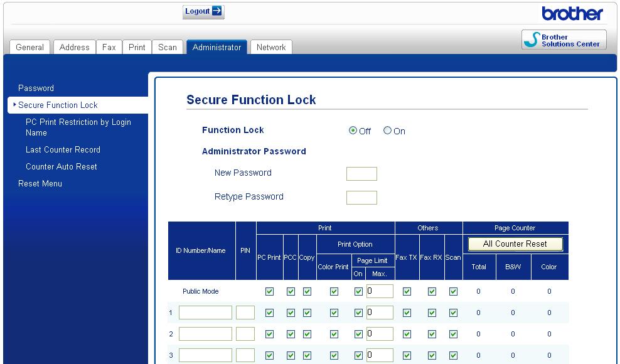The image size is (620, 364).
Task: Toggle Fax RX for Public Mode
Action: click(x=432, y=292)
